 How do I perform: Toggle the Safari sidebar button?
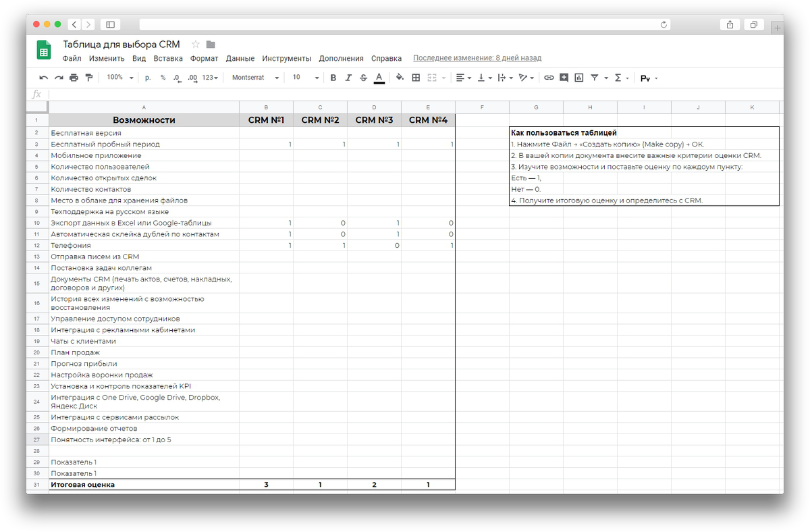pyautogui.click(x=111, y=24)
